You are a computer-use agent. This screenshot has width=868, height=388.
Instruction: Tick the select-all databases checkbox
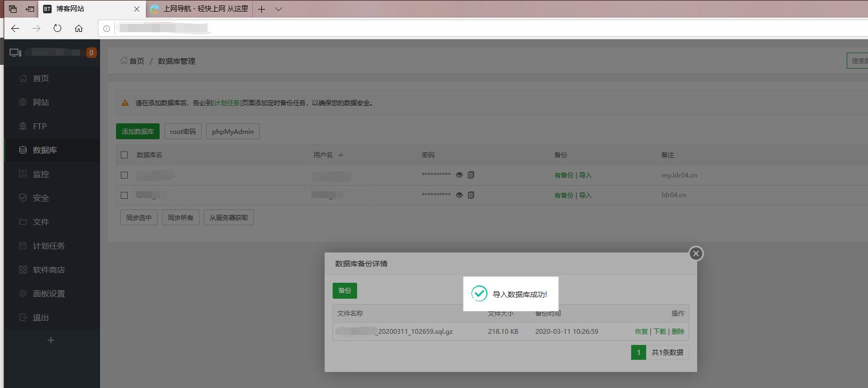coord(125,155)
